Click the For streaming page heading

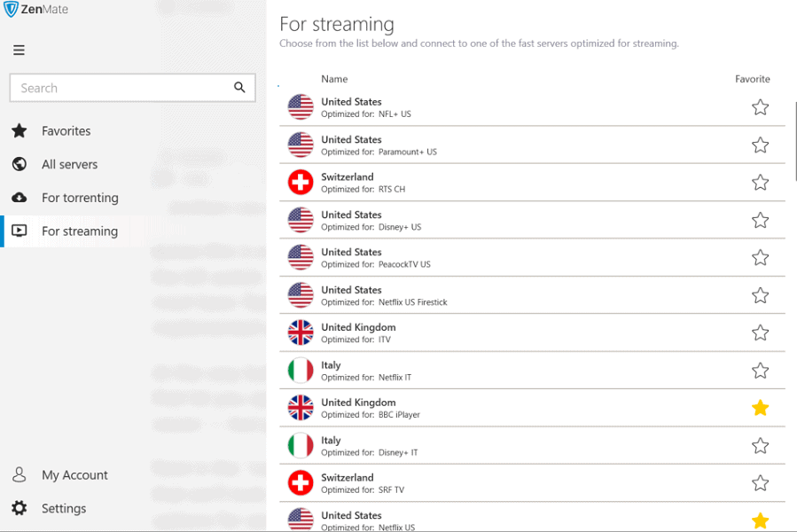click(x=337, y=24)
